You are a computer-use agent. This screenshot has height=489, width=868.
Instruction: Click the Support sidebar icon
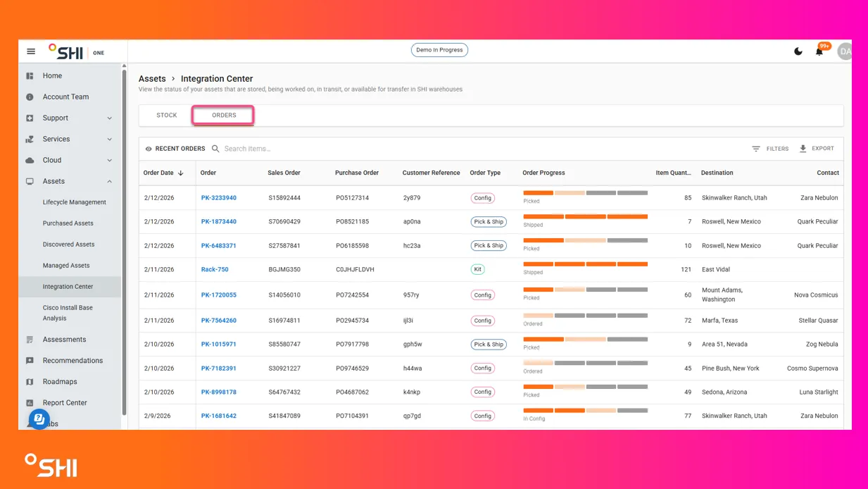30,118
